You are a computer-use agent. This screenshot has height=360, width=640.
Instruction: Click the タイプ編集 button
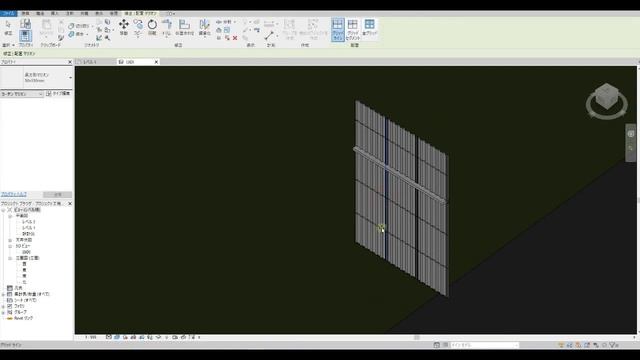click(58, 93)
